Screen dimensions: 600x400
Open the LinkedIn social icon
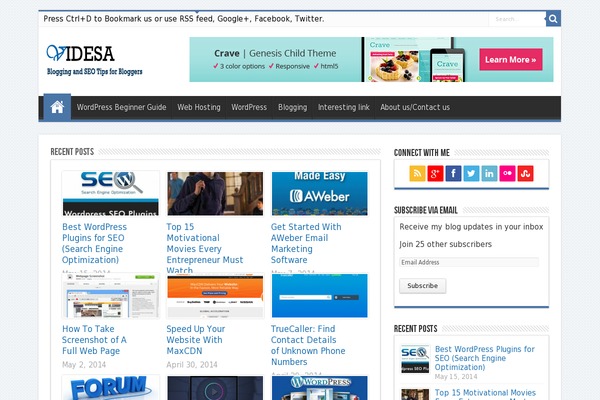point(489,173)
